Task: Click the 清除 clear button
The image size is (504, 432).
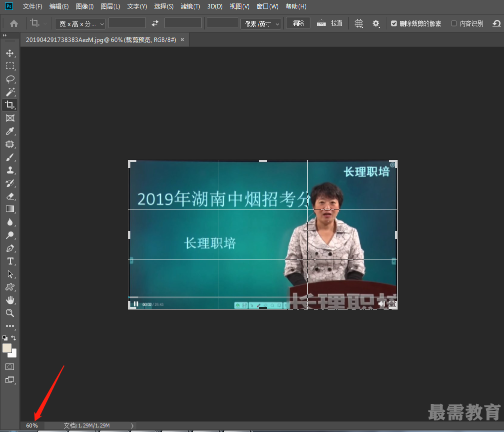Action: [298, 23]
